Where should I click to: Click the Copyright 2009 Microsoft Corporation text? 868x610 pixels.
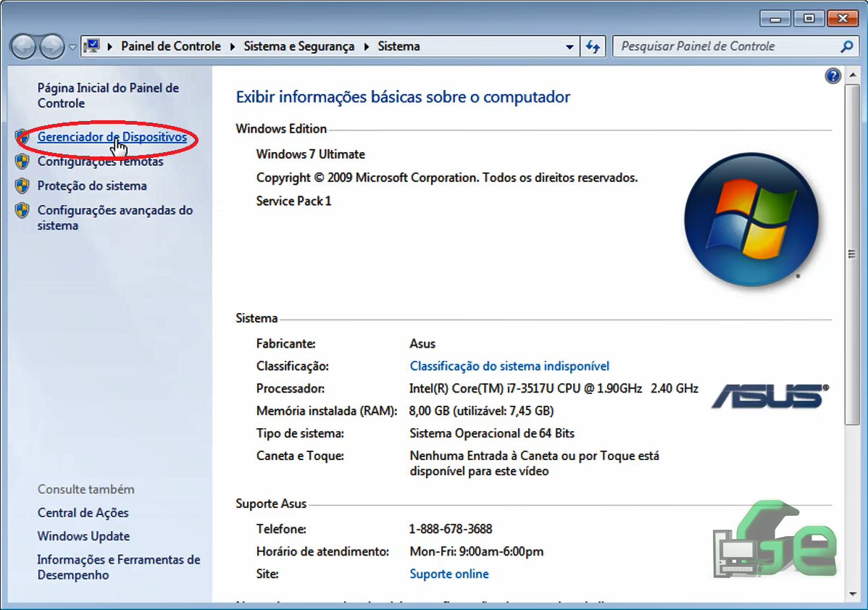click(x=447, y=177)
